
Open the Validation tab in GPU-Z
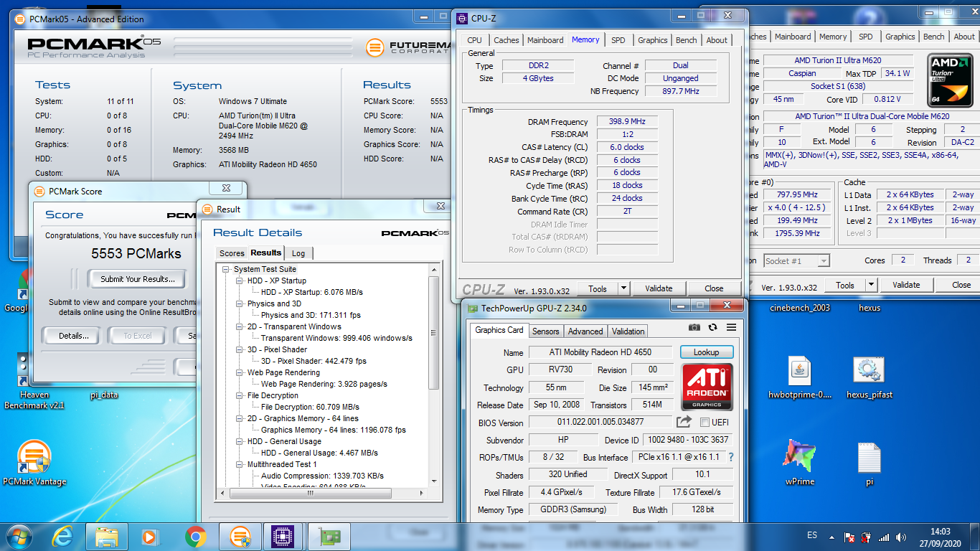point(628,331)
